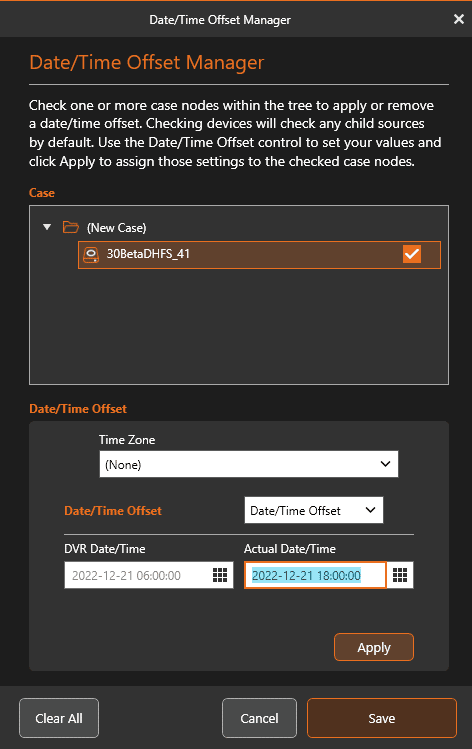The height and width of the screenshot is (749, 472).
Task: Click the drive icon beside 30BetaDHFS_41
Action: coord(91,255)
